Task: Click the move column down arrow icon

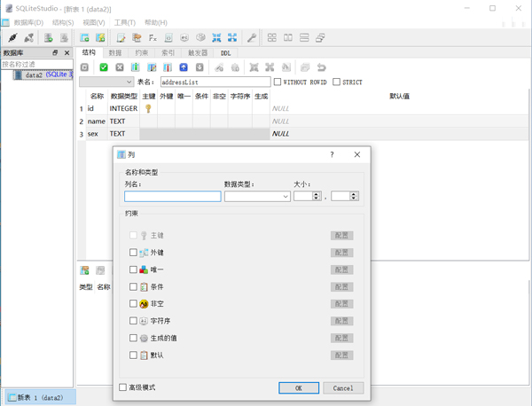Action: point(199,67)
